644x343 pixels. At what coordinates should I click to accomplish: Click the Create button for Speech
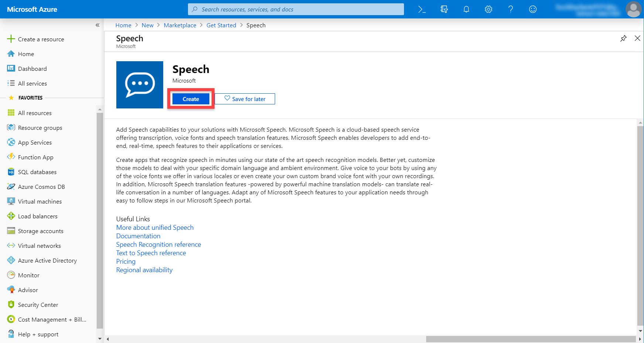[191, 99]
